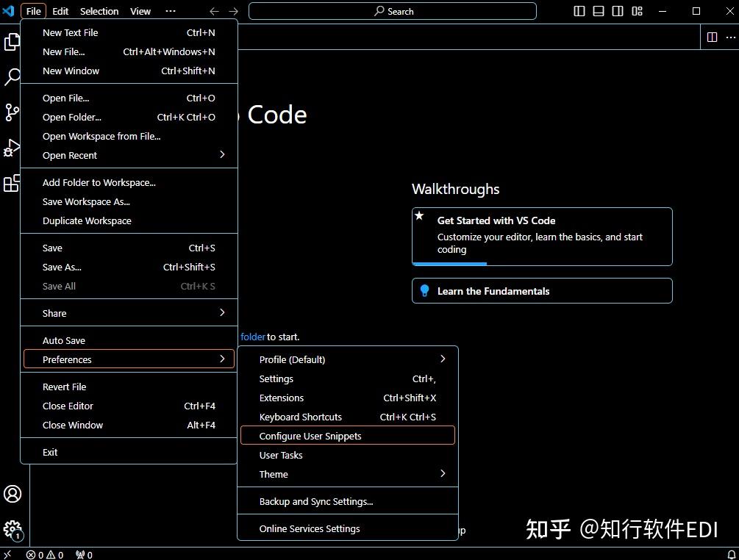Open Learn the Fundamentals walkthrough
The height and width of the screenshot is (560, 739).
tap(542, 290)
